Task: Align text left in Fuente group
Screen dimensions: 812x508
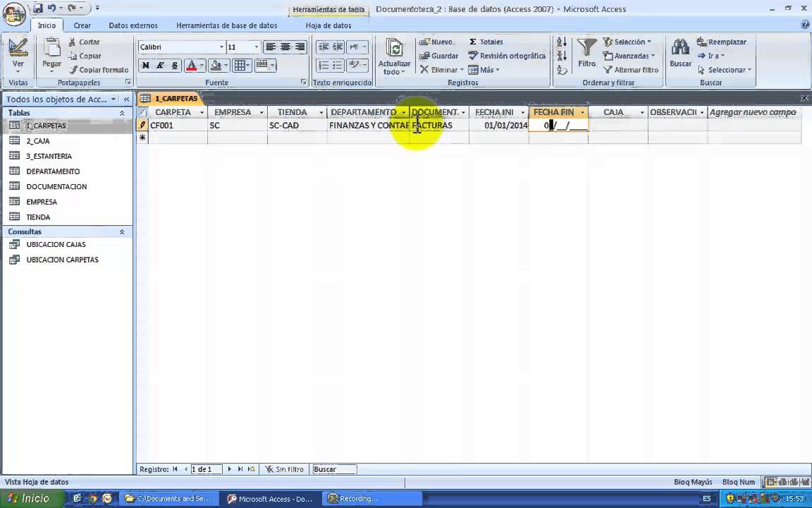Action: [x=271, y=47]
